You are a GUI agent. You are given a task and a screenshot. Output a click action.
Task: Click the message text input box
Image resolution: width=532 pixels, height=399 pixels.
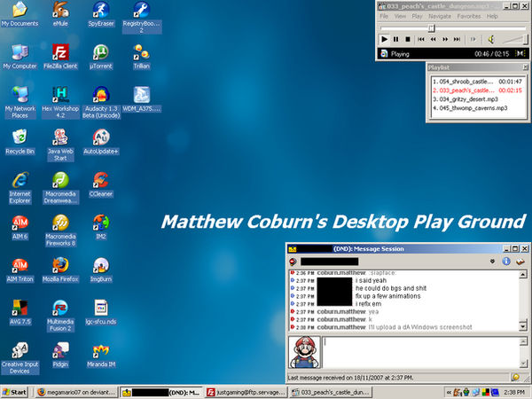pyautogui.click(x=420, y=353)
